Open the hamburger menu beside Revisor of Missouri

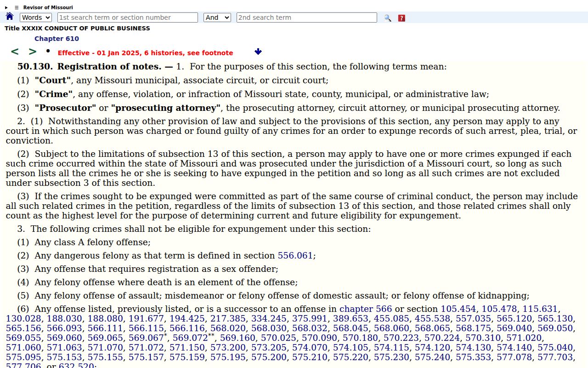pos(17,7)
